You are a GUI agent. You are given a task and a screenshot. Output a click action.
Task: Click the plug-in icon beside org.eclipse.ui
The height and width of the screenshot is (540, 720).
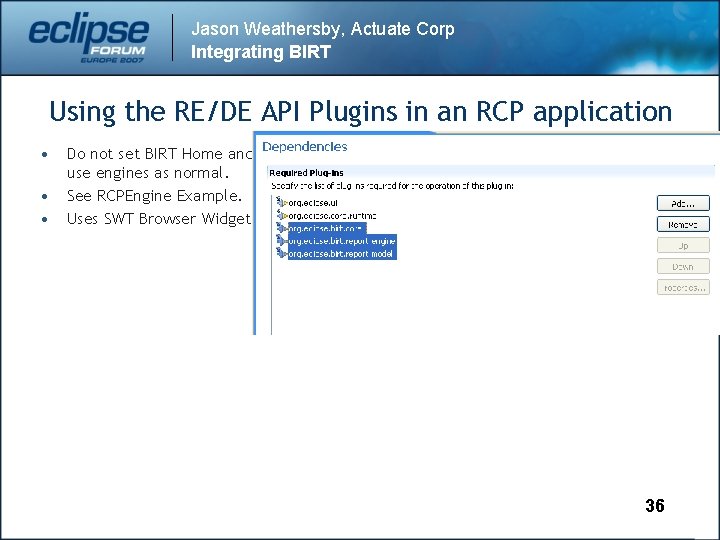point(281,202)
